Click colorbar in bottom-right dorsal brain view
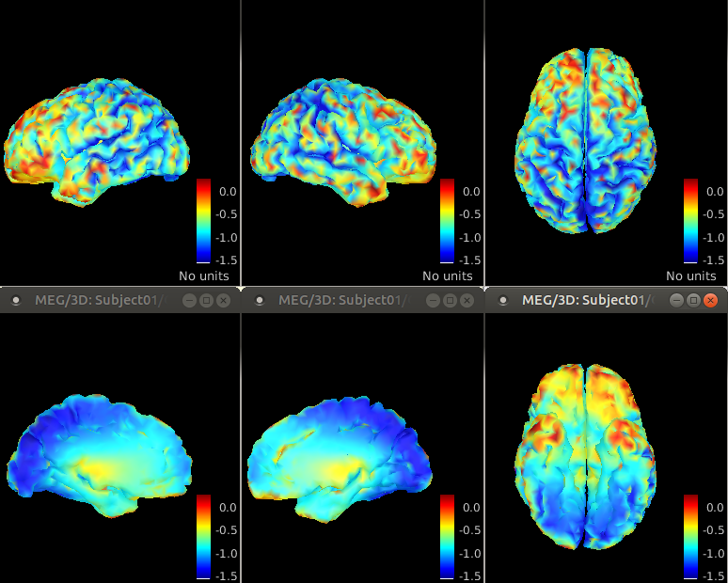The height and width of the screenshot is (583, 728). (x=690, y=537)
